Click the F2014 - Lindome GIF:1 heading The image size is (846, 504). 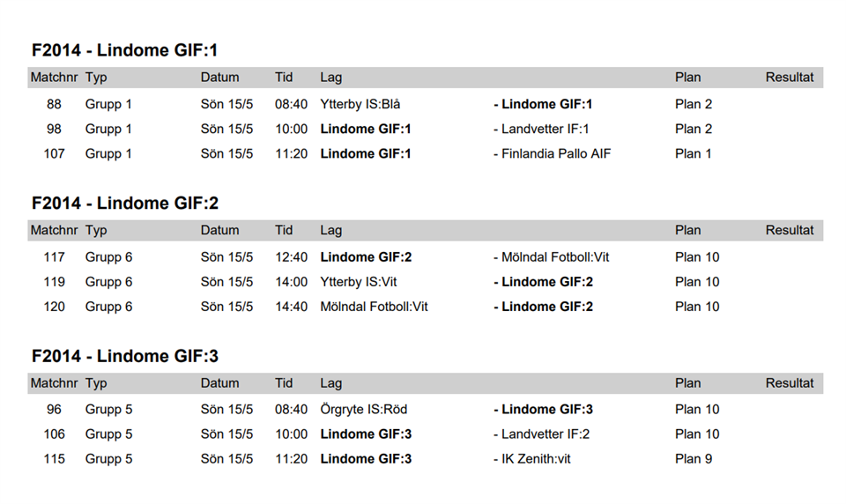point(124,50)
